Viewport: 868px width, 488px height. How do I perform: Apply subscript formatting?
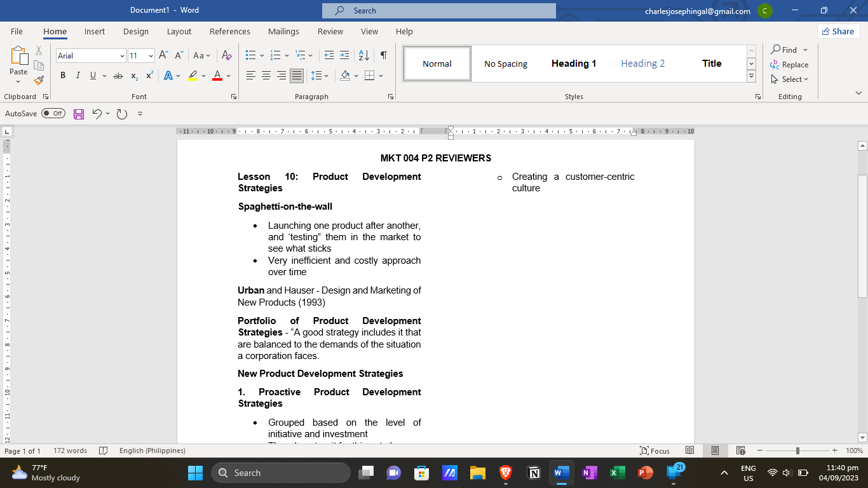(x=134, y=76)
